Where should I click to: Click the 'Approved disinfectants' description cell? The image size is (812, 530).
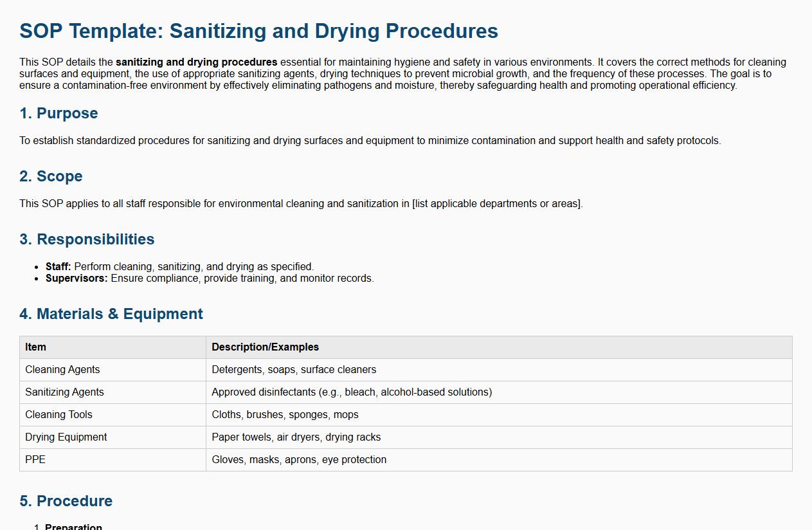pyautogui.click(x=352, y=392)
